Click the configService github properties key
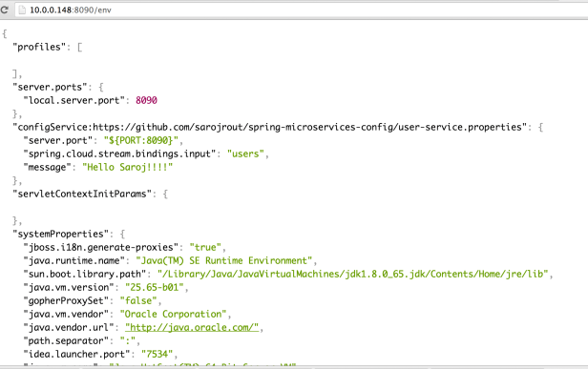 click(269, 128)
